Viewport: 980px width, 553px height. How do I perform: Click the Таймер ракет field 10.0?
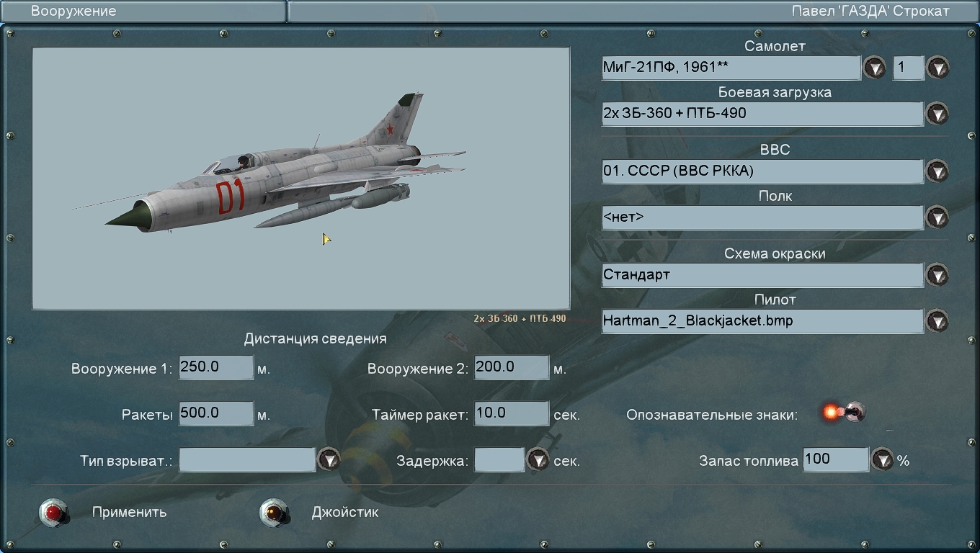coord(512,413)
